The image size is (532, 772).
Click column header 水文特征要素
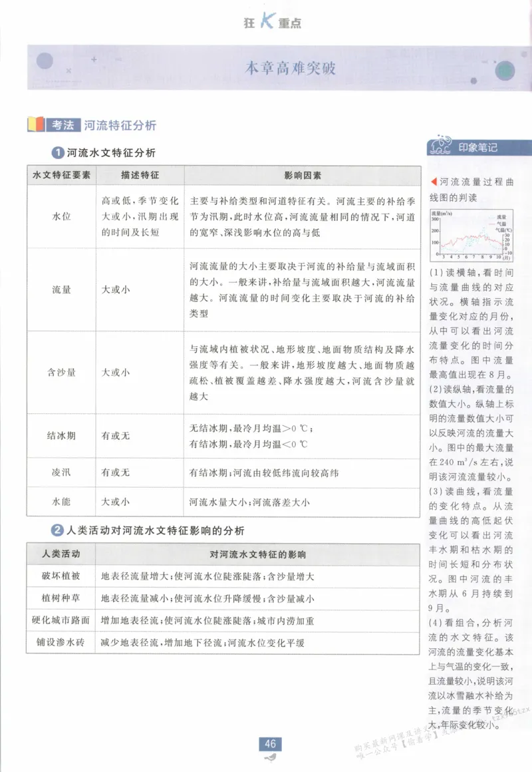tap(62, 175)
